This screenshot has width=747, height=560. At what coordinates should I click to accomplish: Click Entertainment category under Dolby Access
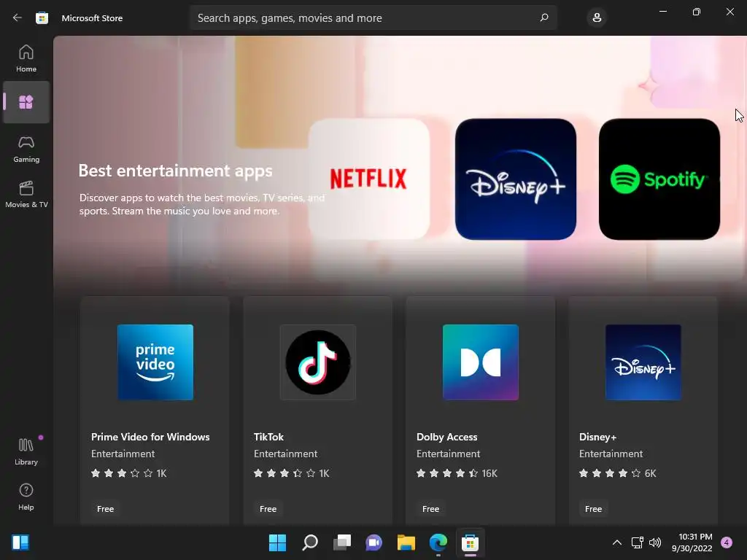[x=449, y=454]
